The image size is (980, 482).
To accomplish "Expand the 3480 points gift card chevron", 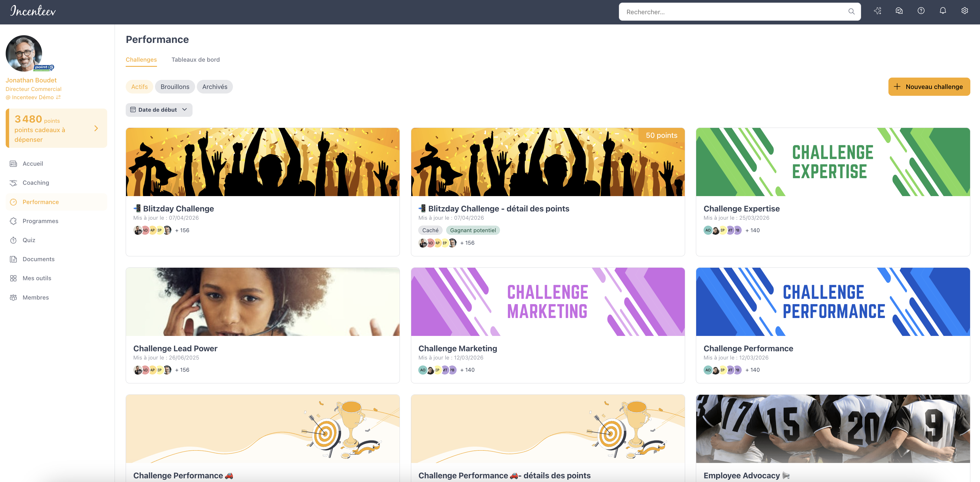I will [x=96, y=128].
